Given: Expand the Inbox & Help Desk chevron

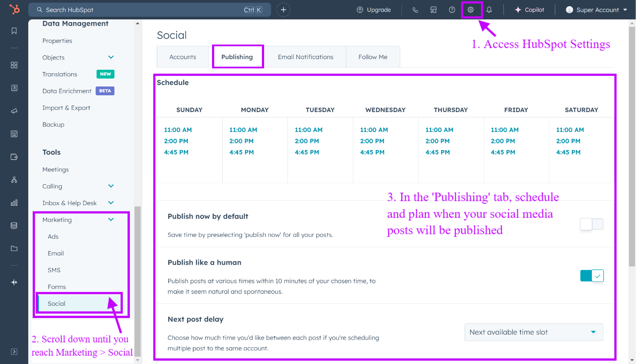Looking at the screenshot, I should 111,203.
